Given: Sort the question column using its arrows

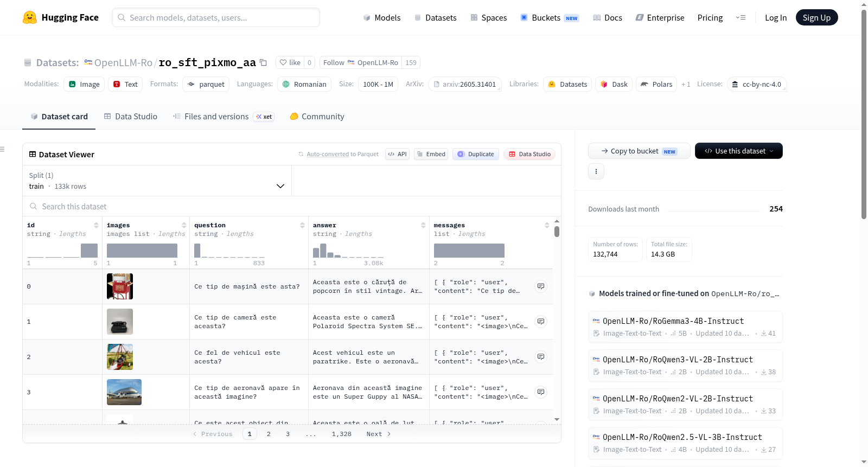Looking at the screenshot, I should [x=302, y=225].
